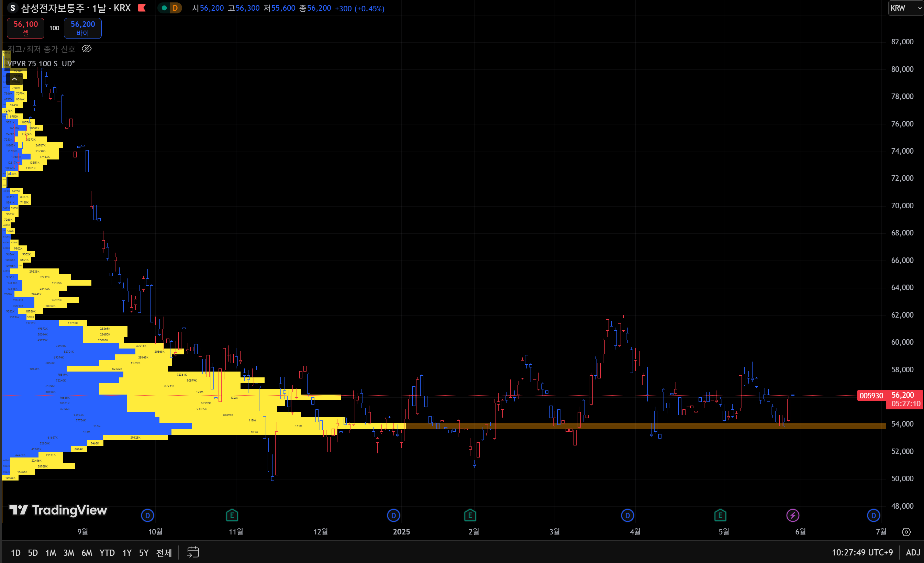This screenshot has width=924, height=563.
Task: Show the hidden 최고/최저 종가 신호 indicator
Action: pos(87,49)
